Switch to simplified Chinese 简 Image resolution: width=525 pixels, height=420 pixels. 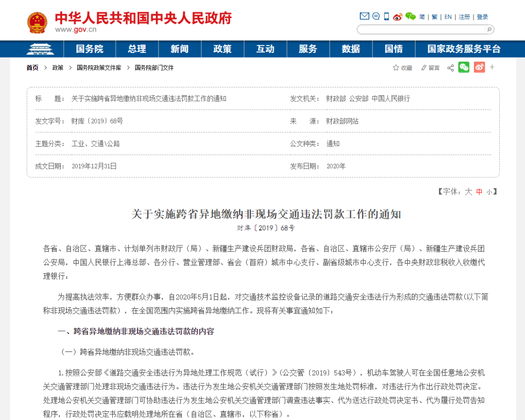click(x=422, y=17)
